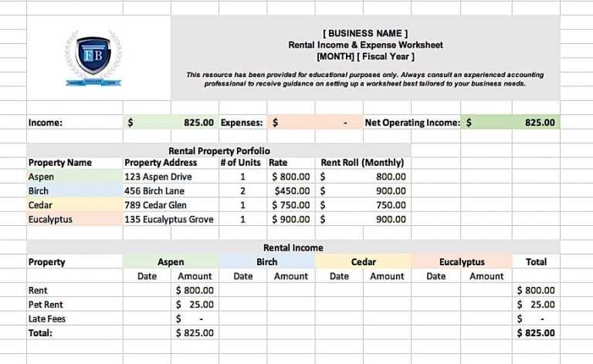593x364 pixels.
Task: Select the Date subheader under Birch
Action: click(242, 276)
